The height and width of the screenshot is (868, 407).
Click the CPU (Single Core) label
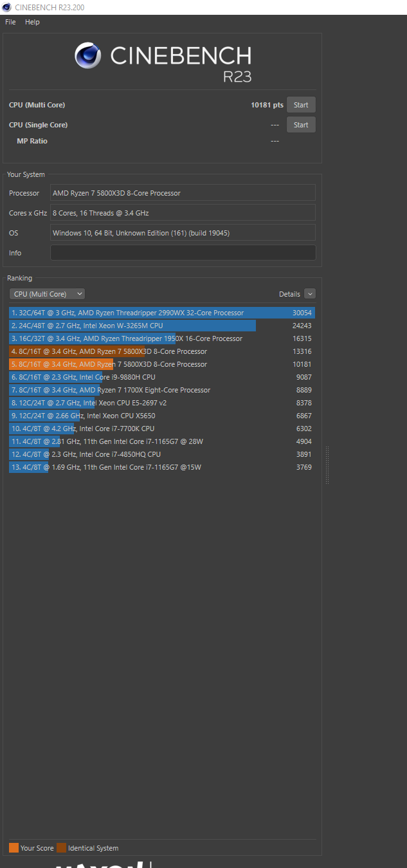coord(38,125)
